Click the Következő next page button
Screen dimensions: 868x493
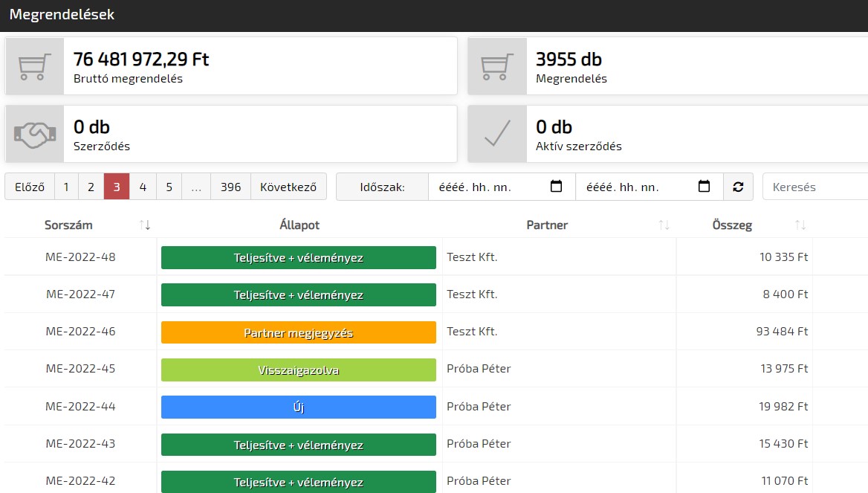288,187
